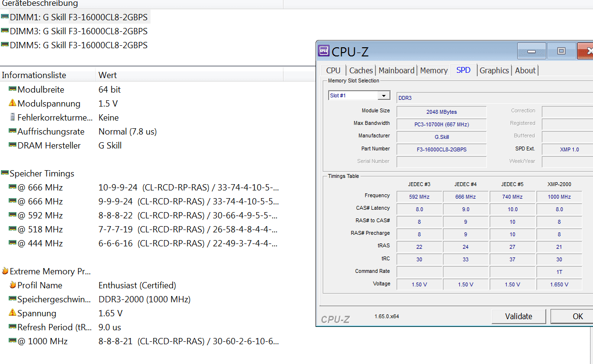Open the Mainboard tab
The image size is (593, 364).
[397, 70]
